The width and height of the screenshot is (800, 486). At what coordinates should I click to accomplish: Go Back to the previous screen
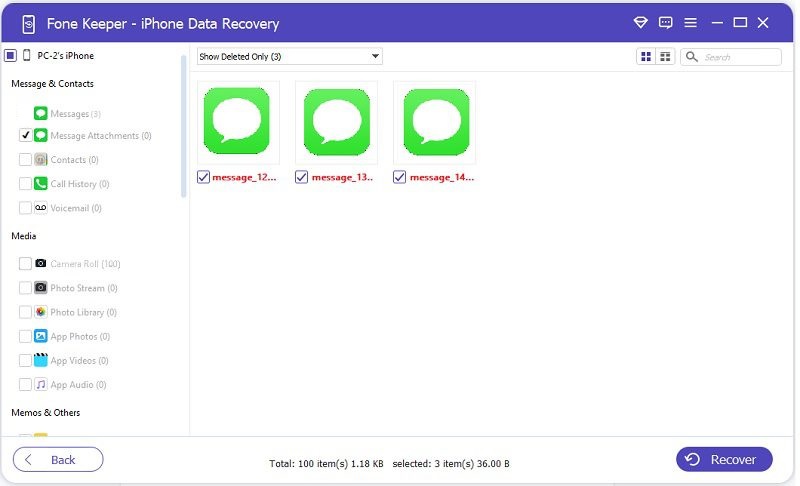[x=58, y=460]
